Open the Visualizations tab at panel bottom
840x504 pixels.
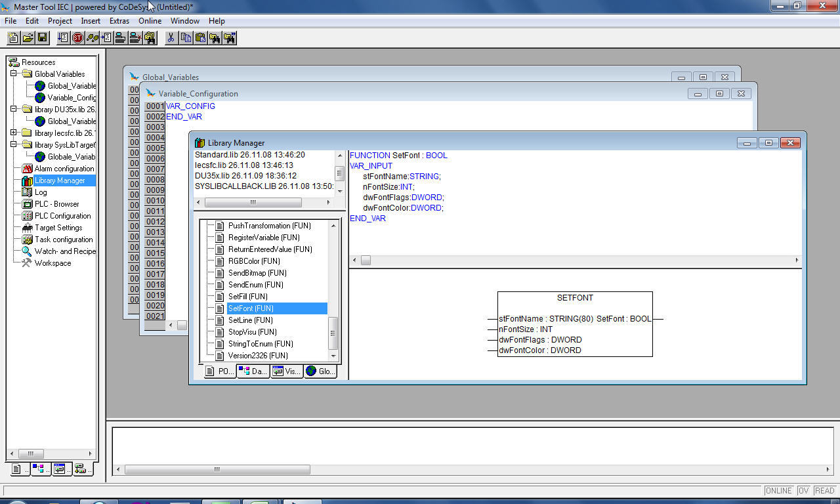click(61, 469)
